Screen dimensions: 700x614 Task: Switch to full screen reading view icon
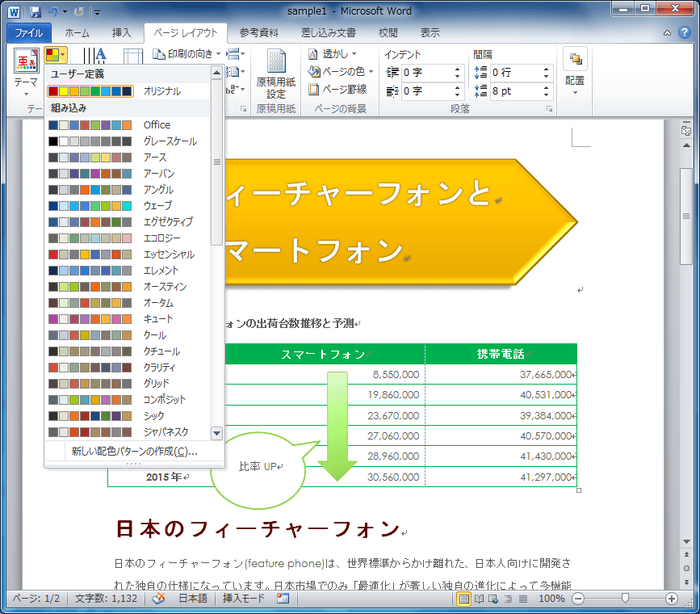(479, 599)
